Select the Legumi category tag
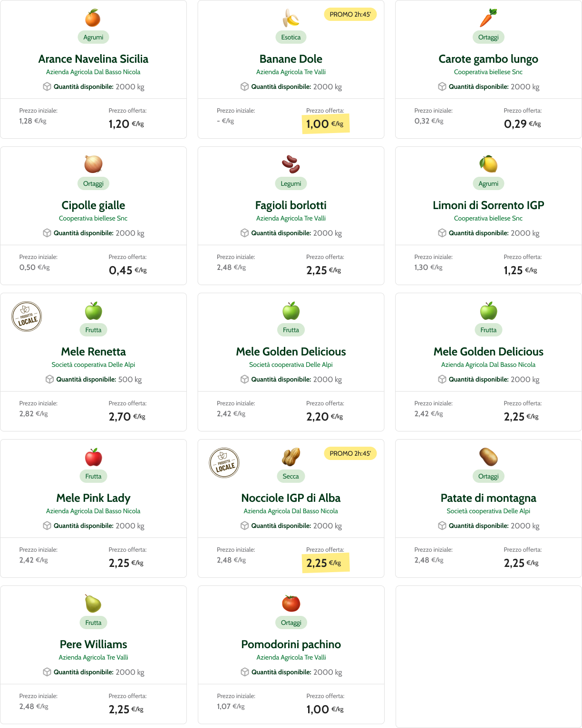Screen dimensions: 582x728 [x=291, y=183]
